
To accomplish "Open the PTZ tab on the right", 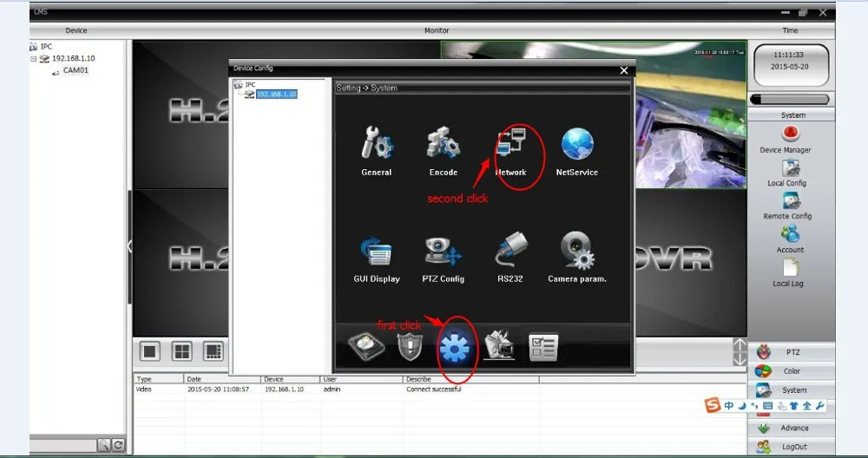I will click(791, 352).
